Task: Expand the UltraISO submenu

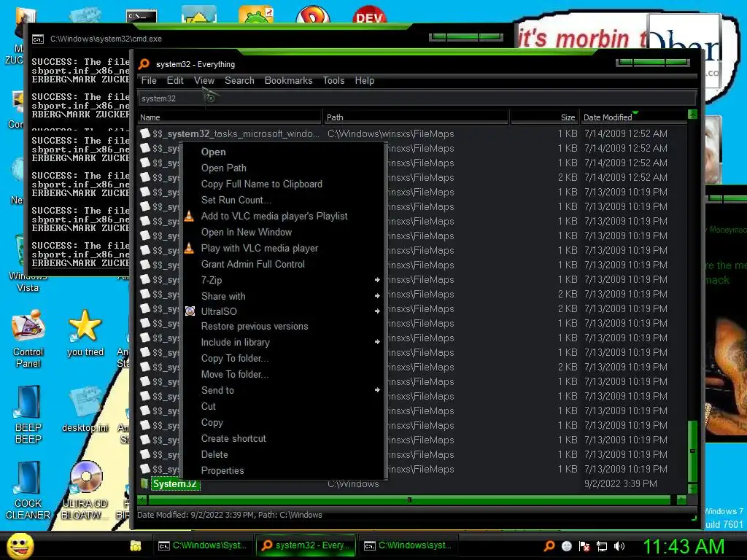Action: [377, 311]
